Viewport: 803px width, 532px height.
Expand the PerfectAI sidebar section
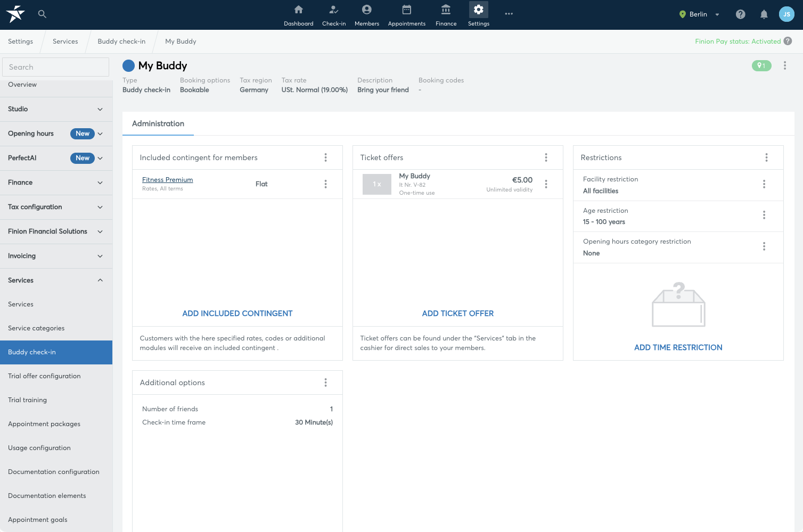pyautogui.click(x=56, y=158)
